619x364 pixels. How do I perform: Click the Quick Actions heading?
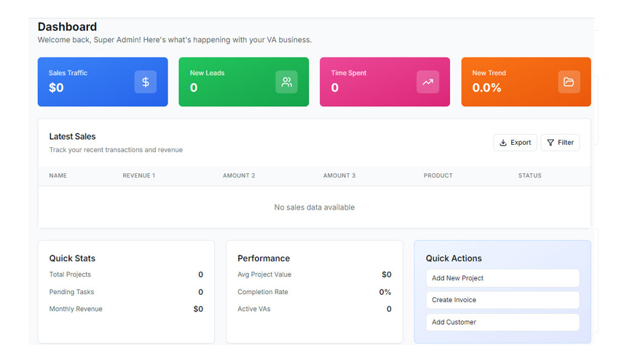click(x=454, y=258)
